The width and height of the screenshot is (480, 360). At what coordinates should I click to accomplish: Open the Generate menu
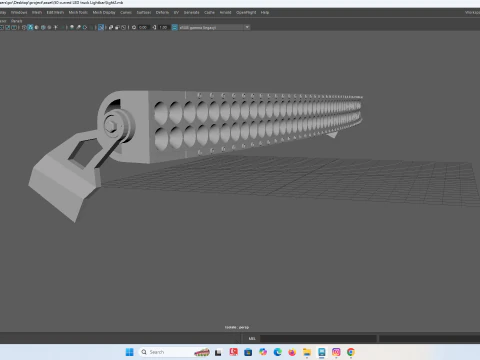pyautogui.click(x=192, y=12)
